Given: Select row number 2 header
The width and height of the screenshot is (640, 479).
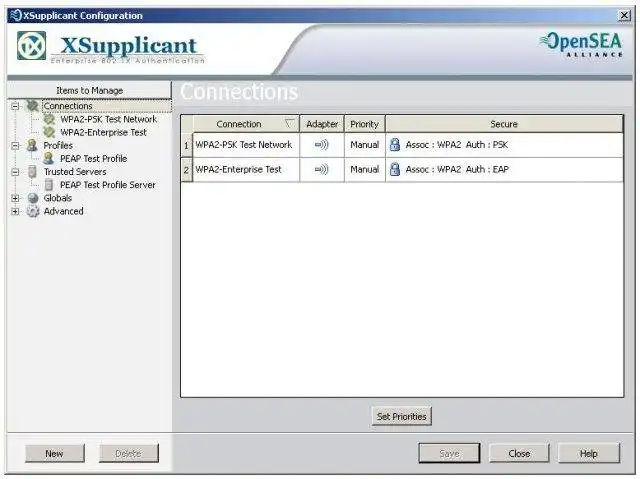Looking at the screenshot, I should tap(187, 169).
